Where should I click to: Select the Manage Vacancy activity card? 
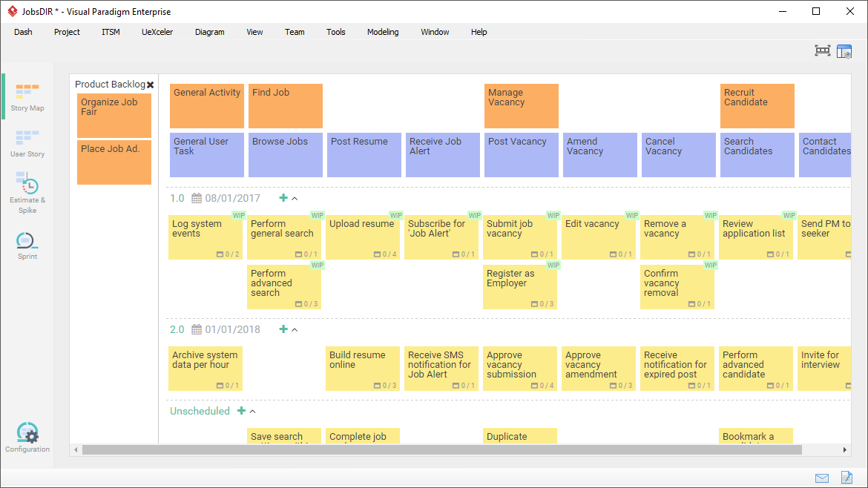[522, 105]
